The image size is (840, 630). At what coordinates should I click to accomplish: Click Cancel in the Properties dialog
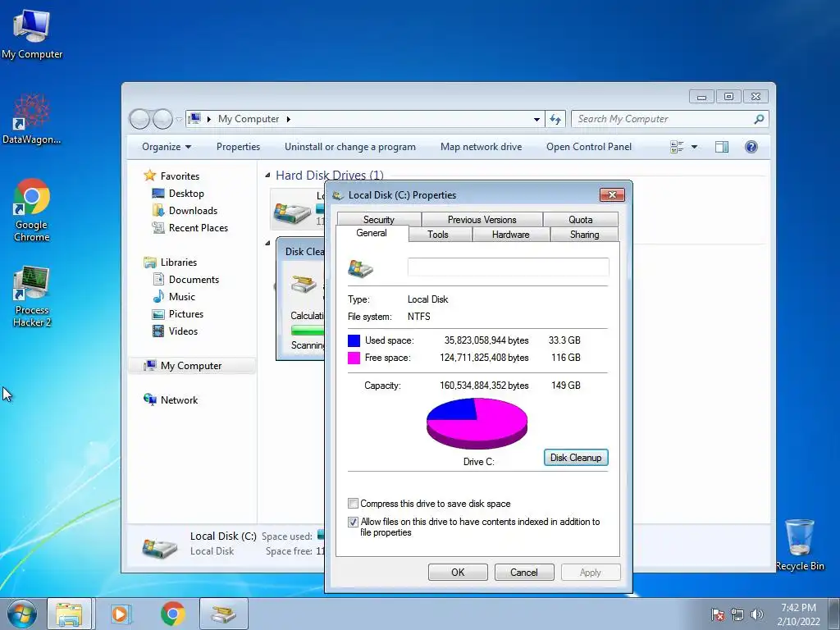point(523,572)
